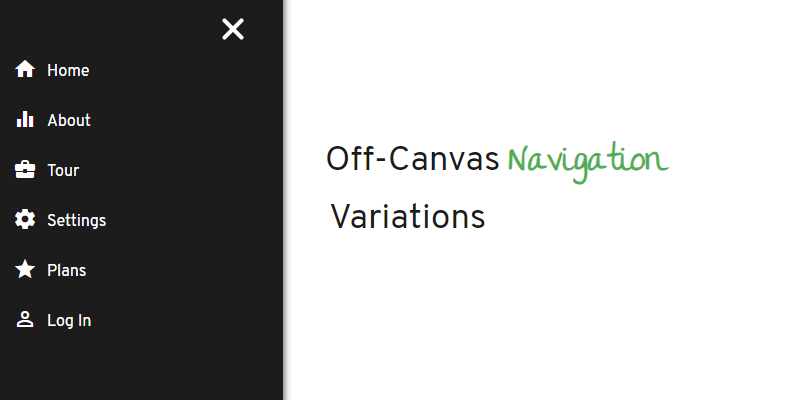Click the green handwritten Navigation word
The height and width of the screenshot is (400, 800).
click(x=587, y=160)
